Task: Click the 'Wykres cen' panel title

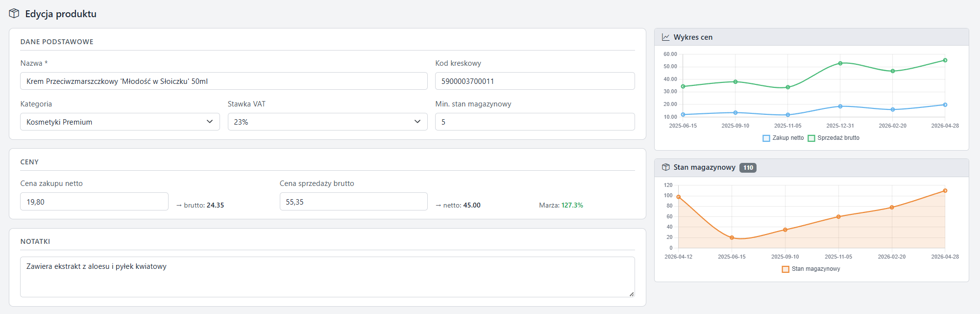Action: coord(693,37)
